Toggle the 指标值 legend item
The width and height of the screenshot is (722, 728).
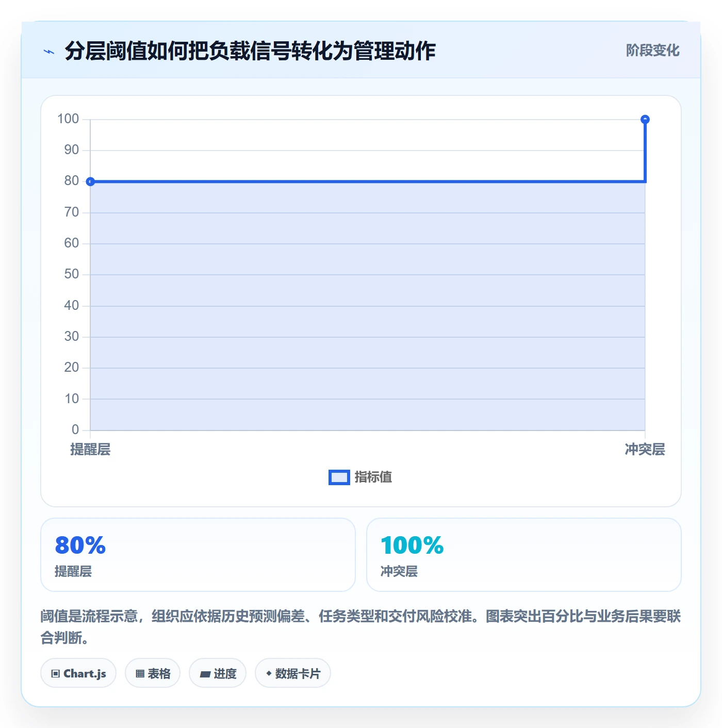point(360,477)
